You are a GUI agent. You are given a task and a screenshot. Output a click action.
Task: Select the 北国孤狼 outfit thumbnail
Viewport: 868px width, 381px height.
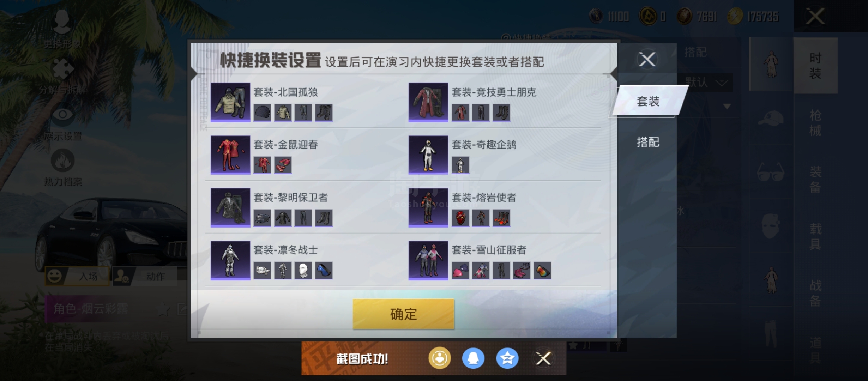coord(230,102)
